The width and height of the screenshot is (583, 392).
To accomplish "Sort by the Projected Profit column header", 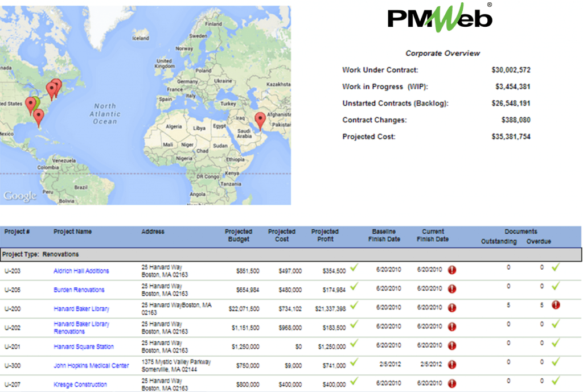I will 325,235.
